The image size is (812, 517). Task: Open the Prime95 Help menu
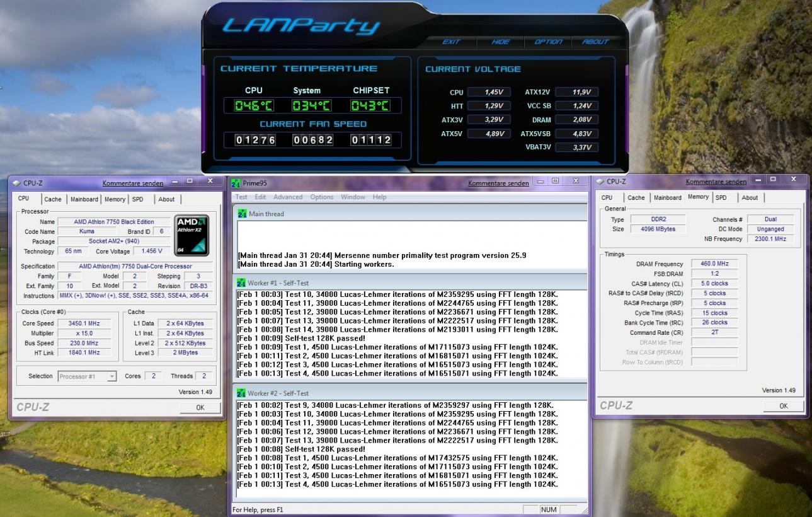tap(379, 197)
